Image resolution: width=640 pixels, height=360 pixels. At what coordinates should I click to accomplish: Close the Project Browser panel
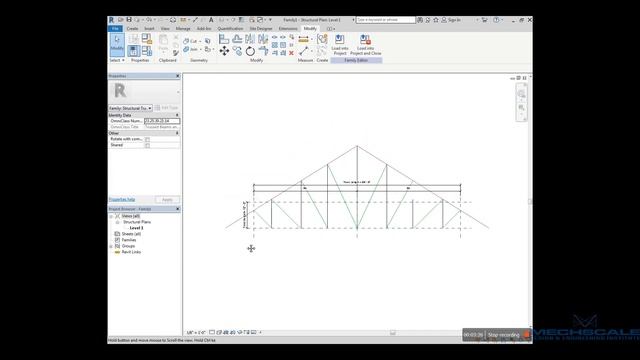click(178, 209)
